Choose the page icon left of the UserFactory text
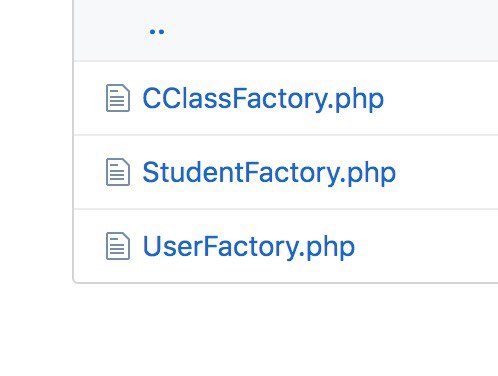Screen dimensions: 498x376 coord(118,246)
